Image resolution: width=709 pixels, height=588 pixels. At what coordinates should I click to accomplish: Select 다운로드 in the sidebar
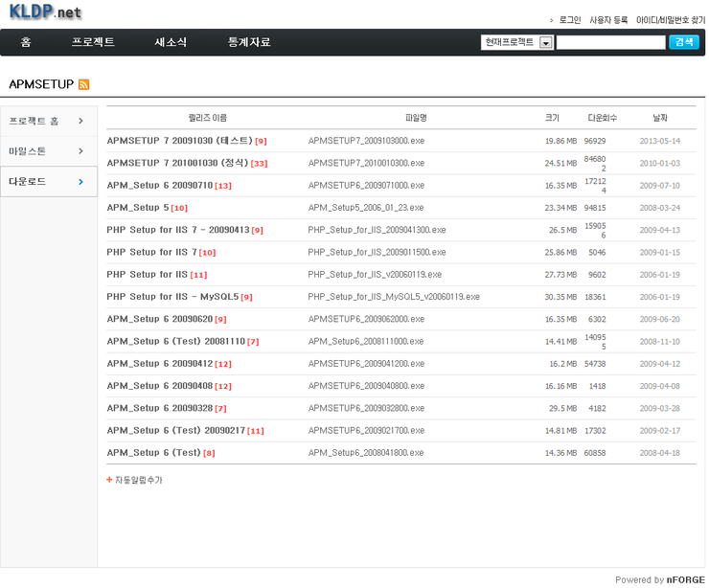tap(49, 182)
